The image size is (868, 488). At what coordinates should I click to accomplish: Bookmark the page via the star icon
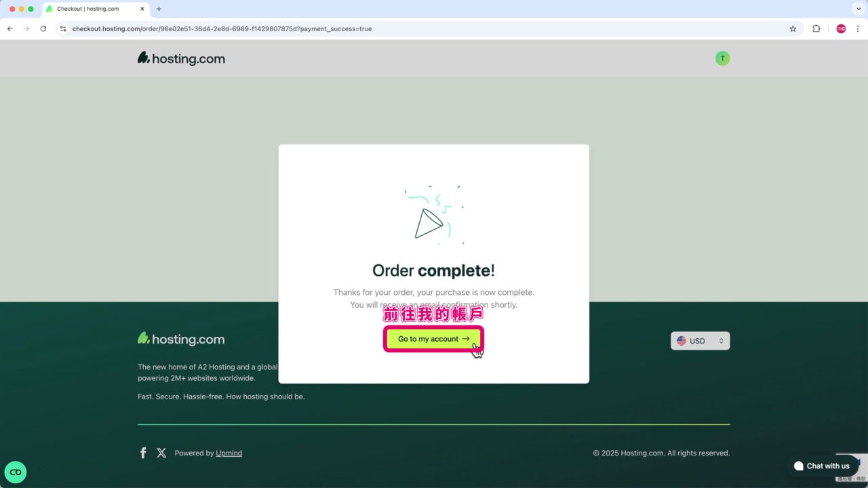pyautogui.click(x=791, y=28)
